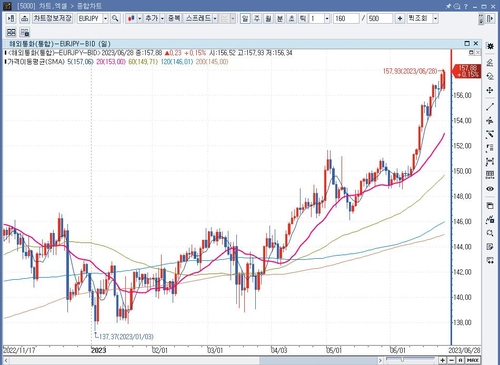Viewport: 500px width, 365px height.
Task: Click the zoom out minus button at bottom
Action: pos(452,360)
